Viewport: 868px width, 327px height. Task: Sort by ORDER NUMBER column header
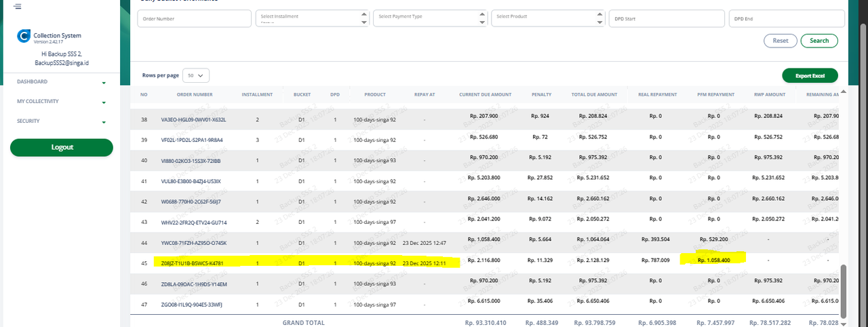195,94
